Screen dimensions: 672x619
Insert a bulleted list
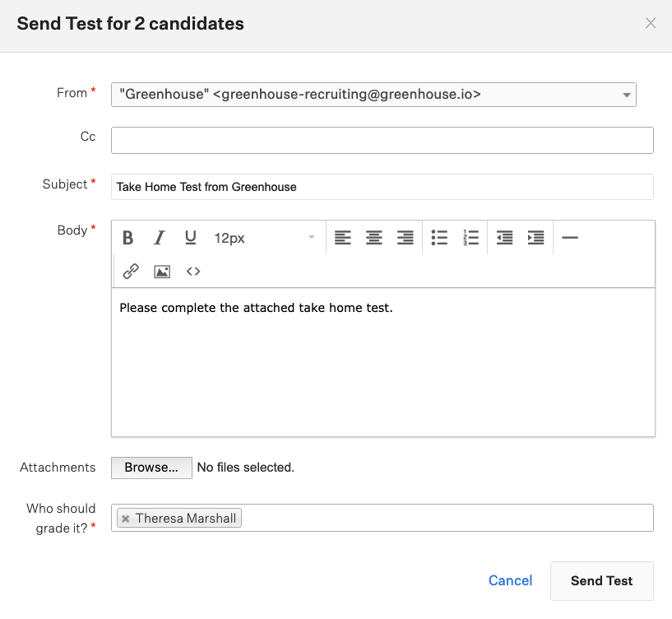(439, 238)
